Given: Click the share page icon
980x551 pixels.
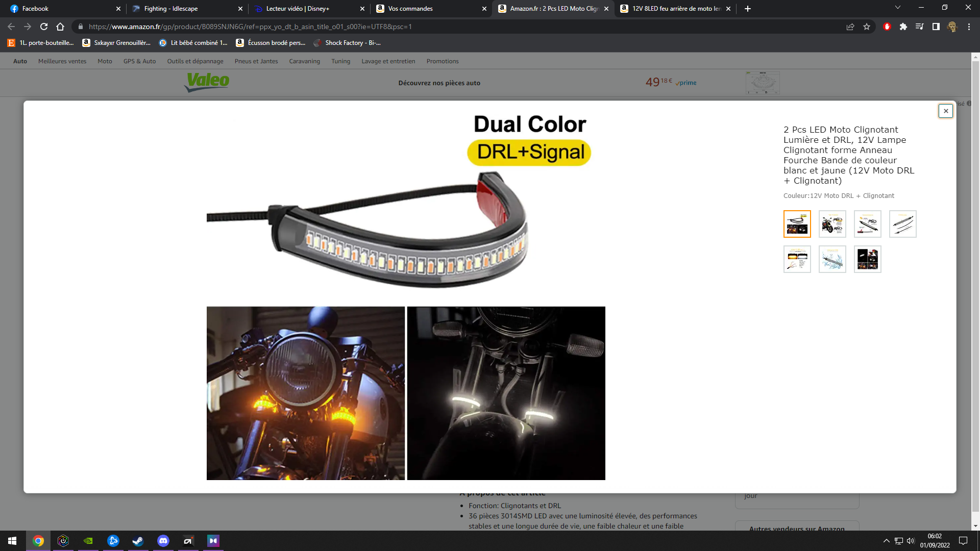Looking at the screenshot, I should click(850, 27).
